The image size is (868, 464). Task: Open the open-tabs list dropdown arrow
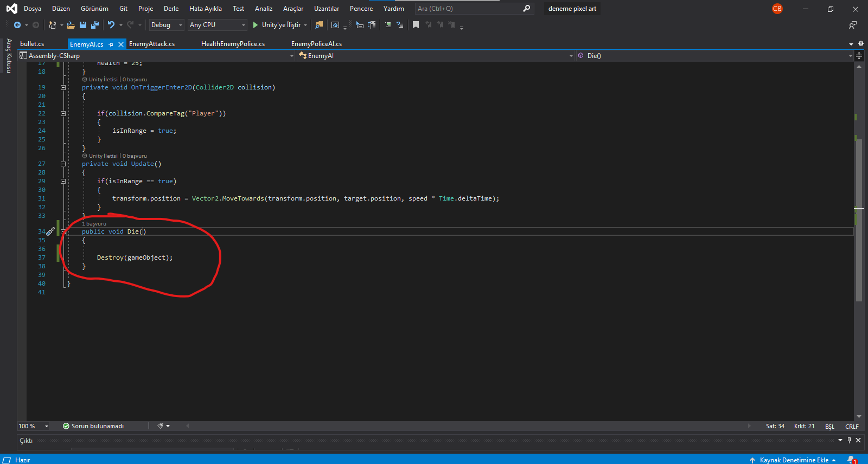[x=851, y=44]
